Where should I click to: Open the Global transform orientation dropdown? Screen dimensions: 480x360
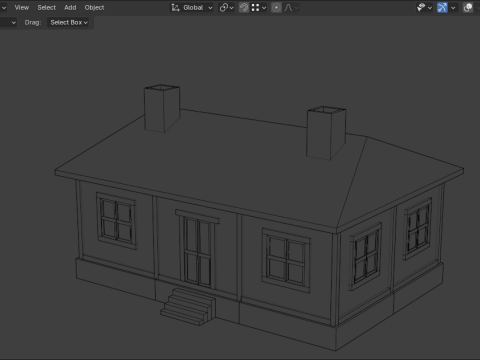[x=192, y=7]
